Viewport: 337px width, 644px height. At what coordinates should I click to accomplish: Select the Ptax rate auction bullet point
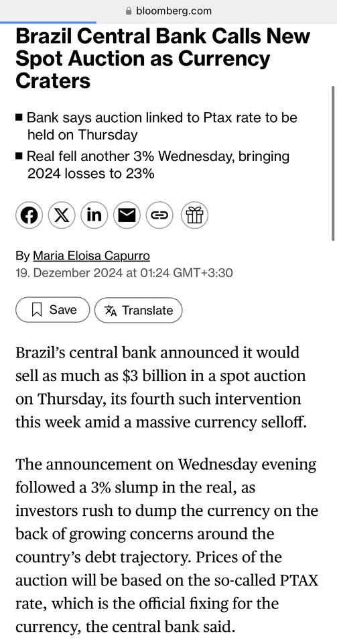pos(157,126)
